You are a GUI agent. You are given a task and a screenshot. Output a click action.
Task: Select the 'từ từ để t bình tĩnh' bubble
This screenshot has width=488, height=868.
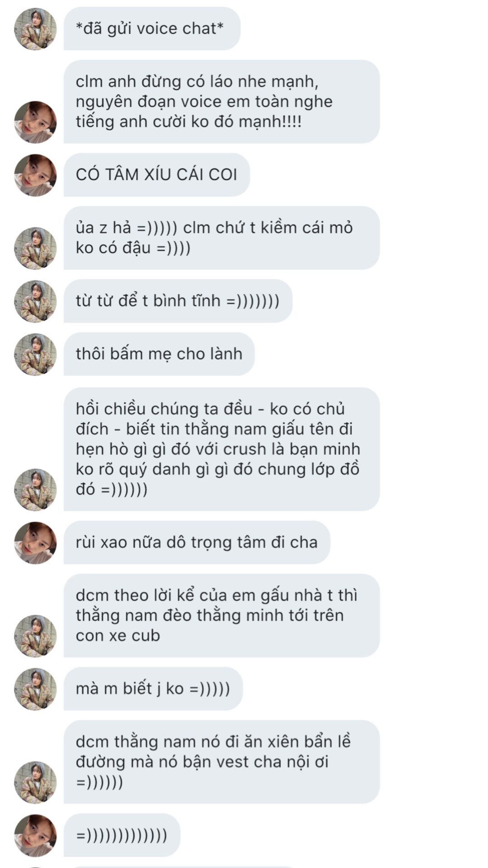[178, 301]
